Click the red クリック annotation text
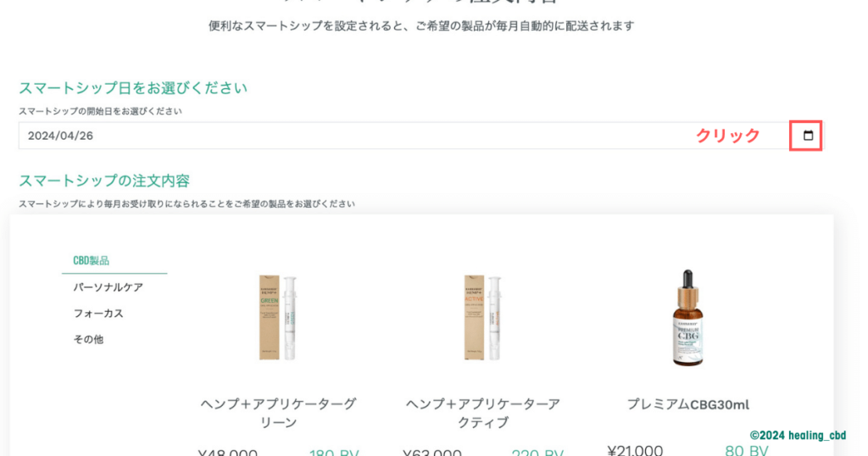Image resolution: width=868 pixels, height=456 pixels. click(x=727, y=136)
